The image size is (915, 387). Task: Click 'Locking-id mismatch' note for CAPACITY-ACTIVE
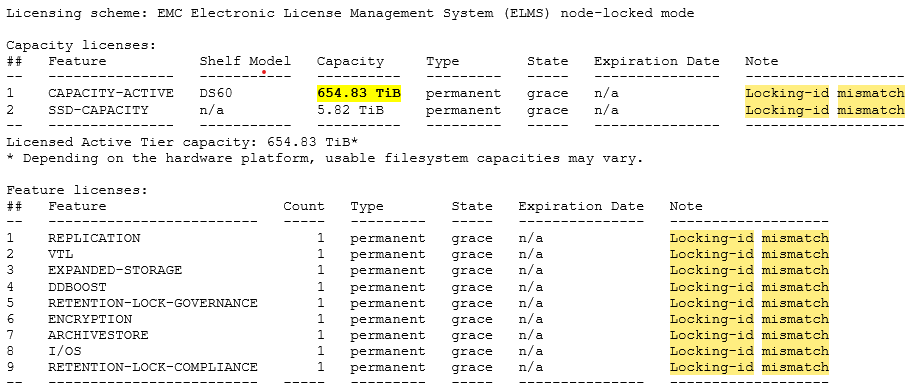click(825, 93)
